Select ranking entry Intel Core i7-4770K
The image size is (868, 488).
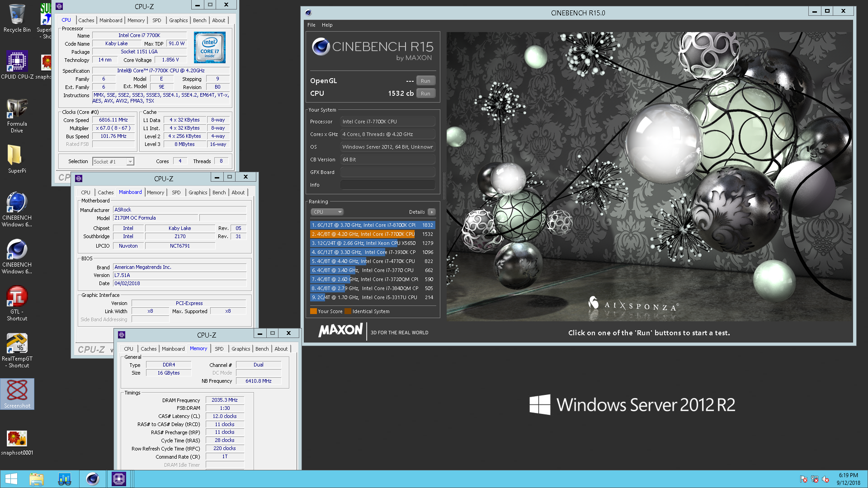(x=372, y=261)
